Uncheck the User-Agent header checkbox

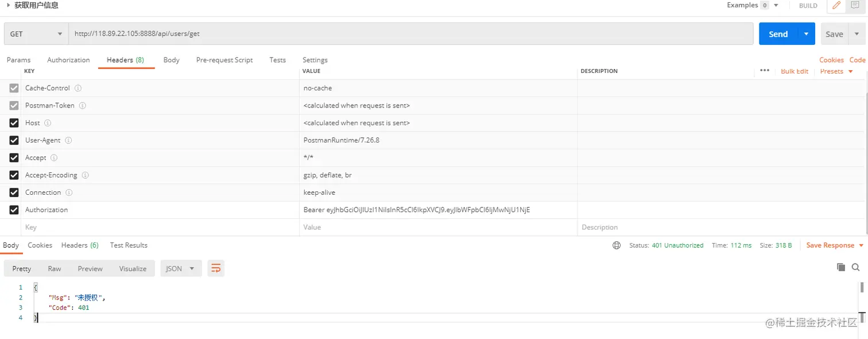pyautogui.click(x=14, y=140)
